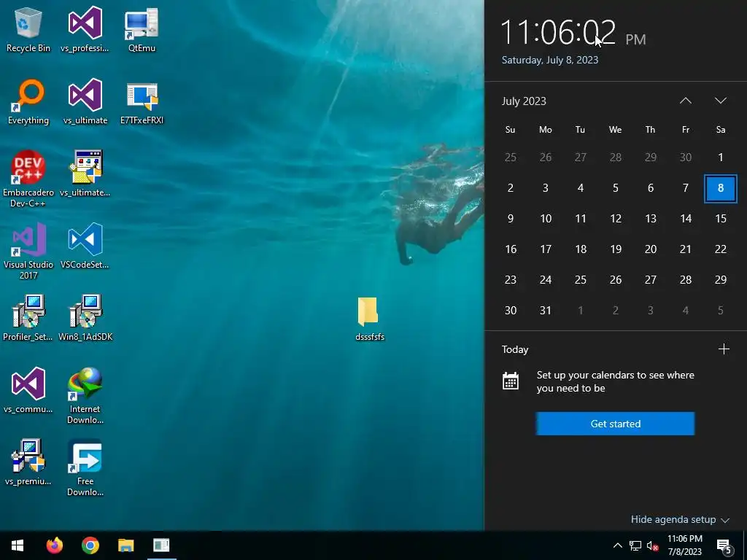Add an event with the plus button
Image resolution: width=747 pixels, height=560 pixels.
click(x=724, y=349)
